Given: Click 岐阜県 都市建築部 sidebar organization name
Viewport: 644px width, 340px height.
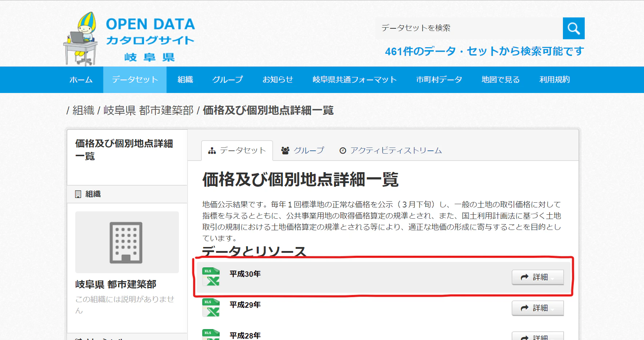Looking at the screenshot, I should tap(116, 284).
